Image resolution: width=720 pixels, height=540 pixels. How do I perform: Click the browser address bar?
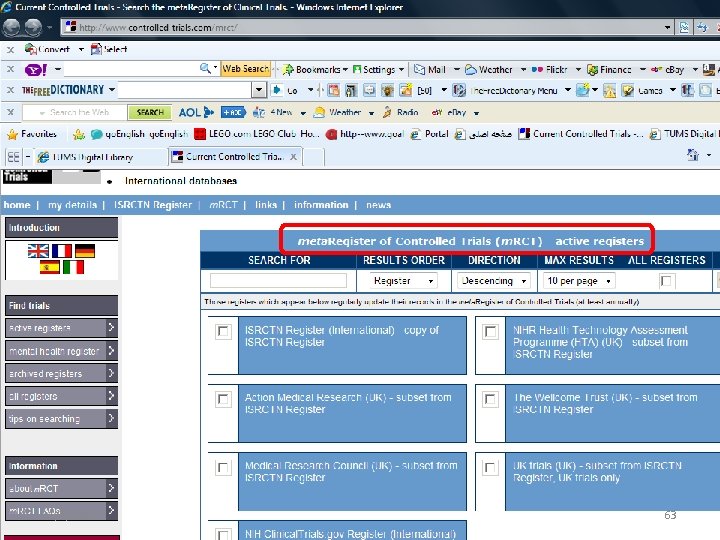tap(368, 28)
